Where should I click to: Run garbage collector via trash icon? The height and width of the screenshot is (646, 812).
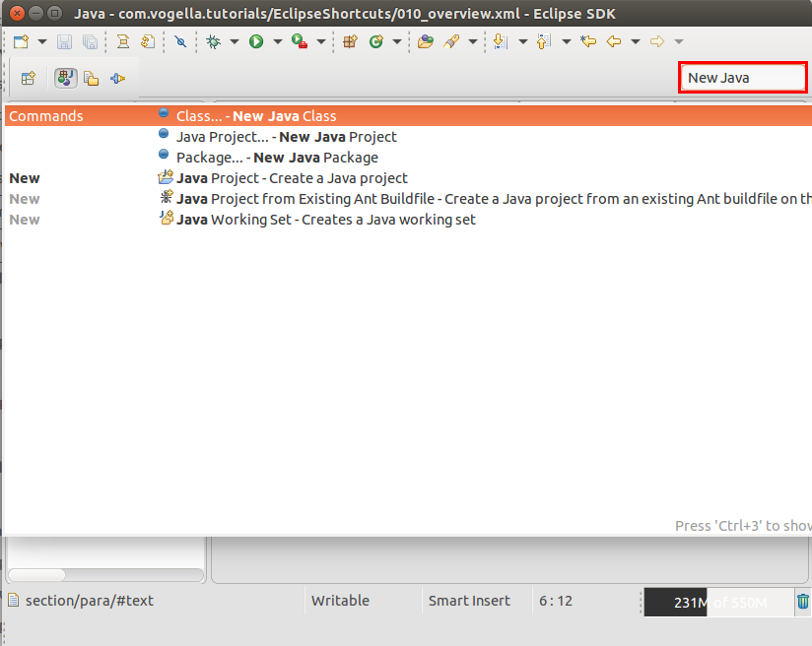coord(803,601)
